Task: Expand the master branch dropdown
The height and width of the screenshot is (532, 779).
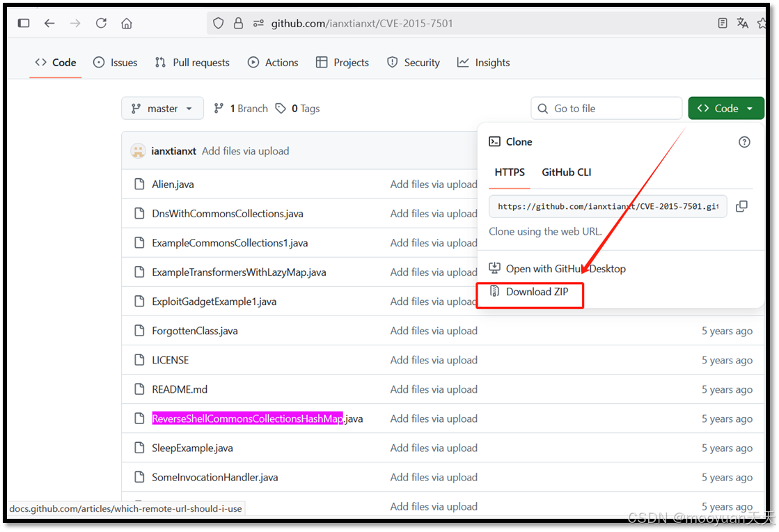Action: pos(162,109)
